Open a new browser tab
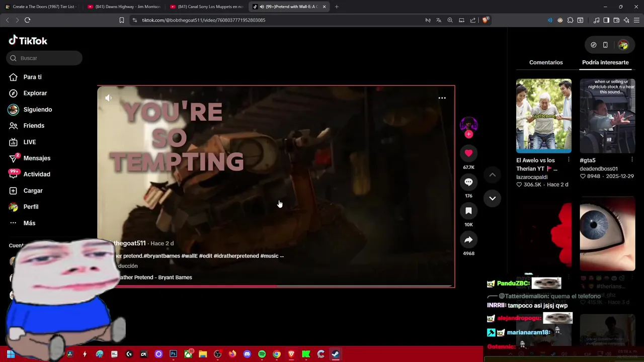The width and height of the screenshot is (644, 362). 337,7
